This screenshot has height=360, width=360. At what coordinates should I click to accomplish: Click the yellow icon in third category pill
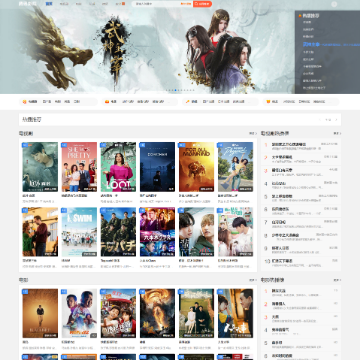pyautogui.click(x=188, y=102)
